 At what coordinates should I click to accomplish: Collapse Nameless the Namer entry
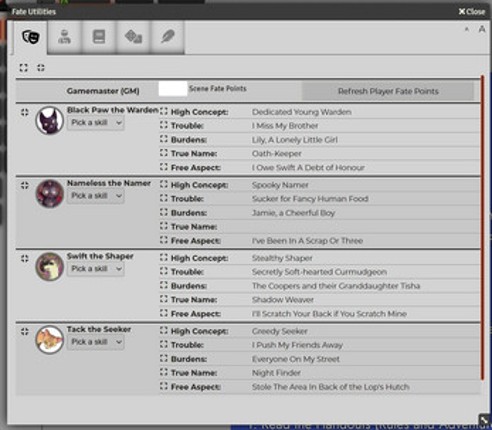[x=25, y=185]
